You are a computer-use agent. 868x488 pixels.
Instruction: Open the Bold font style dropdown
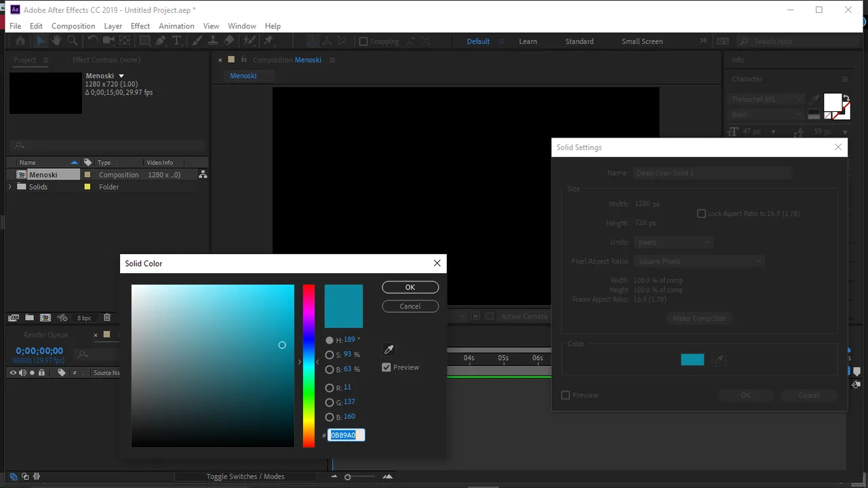tap(766, 115)
